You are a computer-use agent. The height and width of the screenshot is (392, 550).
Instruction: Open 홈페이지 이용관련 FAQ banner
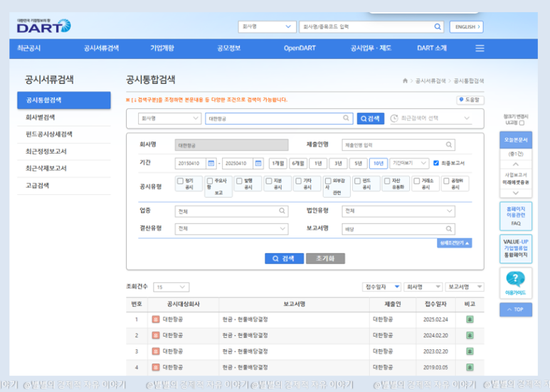click(x=515, y=216)
